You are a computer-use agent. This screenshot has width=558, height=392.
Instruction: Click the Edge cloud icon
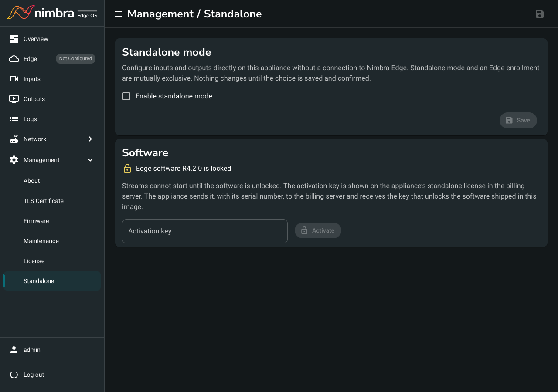[x=14, y=59]
